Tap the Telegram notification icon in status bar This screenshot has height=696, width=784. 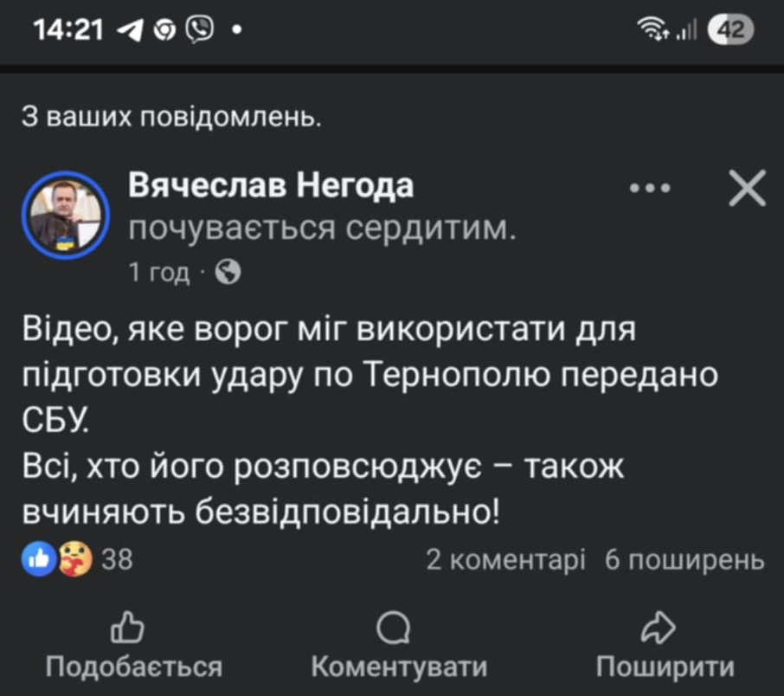[132, 30]
